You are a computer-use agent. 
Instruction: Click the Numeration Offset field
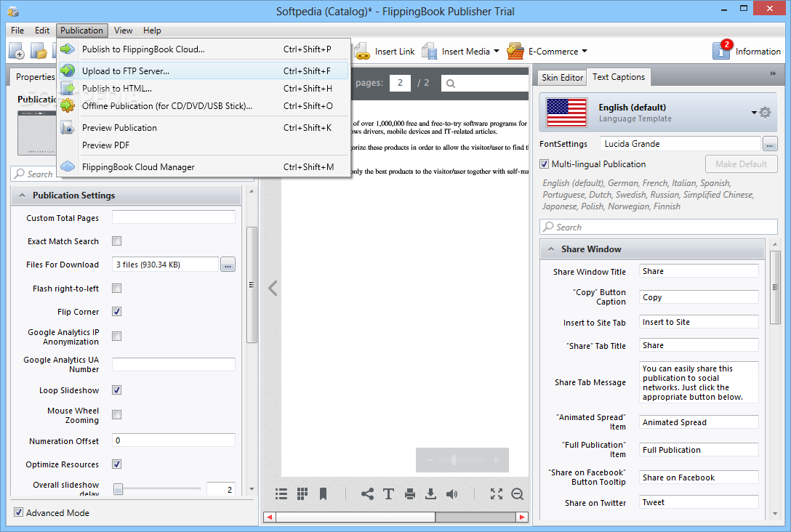[x=174, y=440]
